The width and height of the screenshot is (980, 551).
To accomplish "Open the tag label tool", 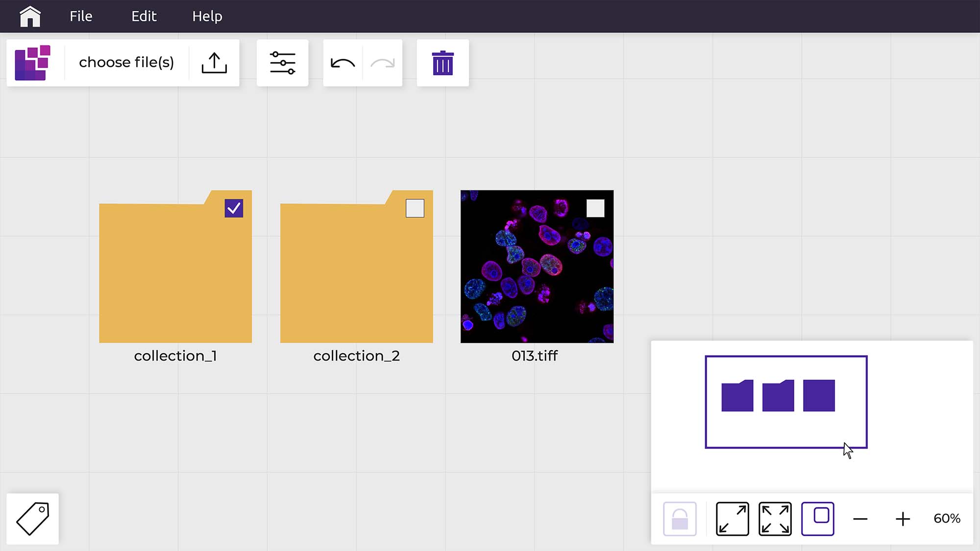I will pos(33,519).
